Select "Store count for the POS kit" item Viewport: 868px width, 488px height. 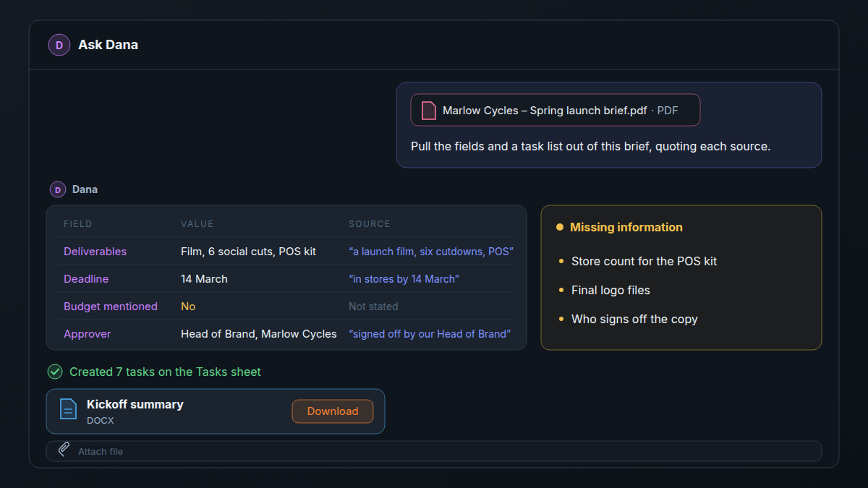pos(644,261)
